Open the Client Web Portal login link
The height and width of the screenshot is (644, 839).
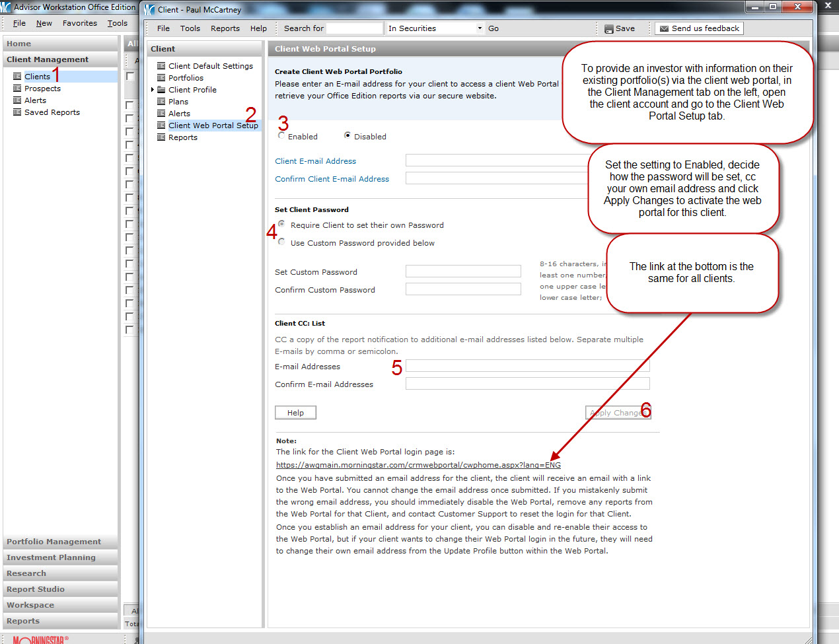[x=418, y=465]
